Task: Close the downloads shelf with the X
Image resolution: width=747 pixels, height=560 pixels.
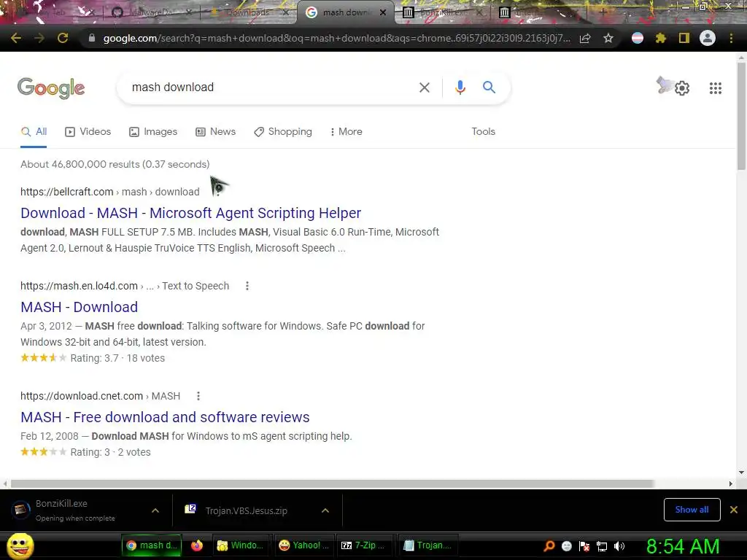Action: [x=734, y=510]
